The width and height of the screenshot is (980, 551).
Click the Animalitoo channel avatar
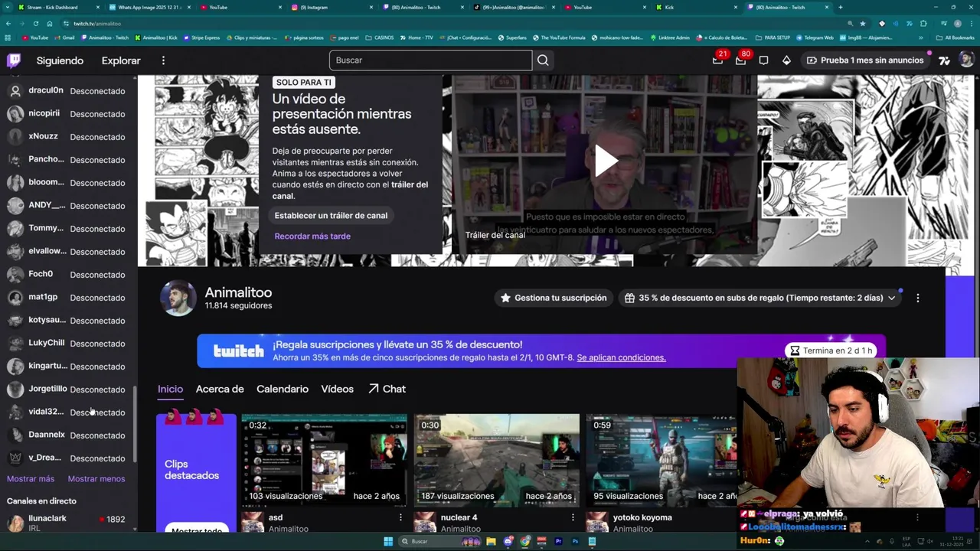pos(178,298)
